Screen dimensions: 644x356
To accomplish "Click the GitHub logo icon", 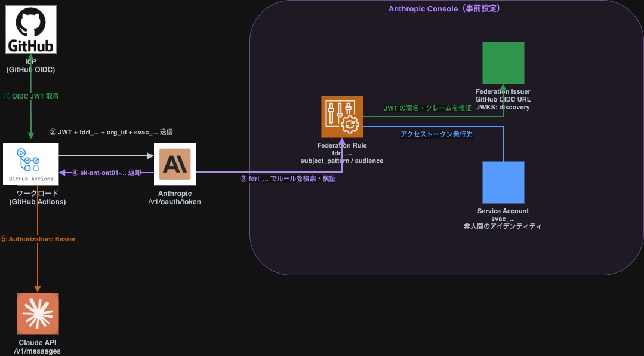I will pyautogui.click(x=31, y=29).
